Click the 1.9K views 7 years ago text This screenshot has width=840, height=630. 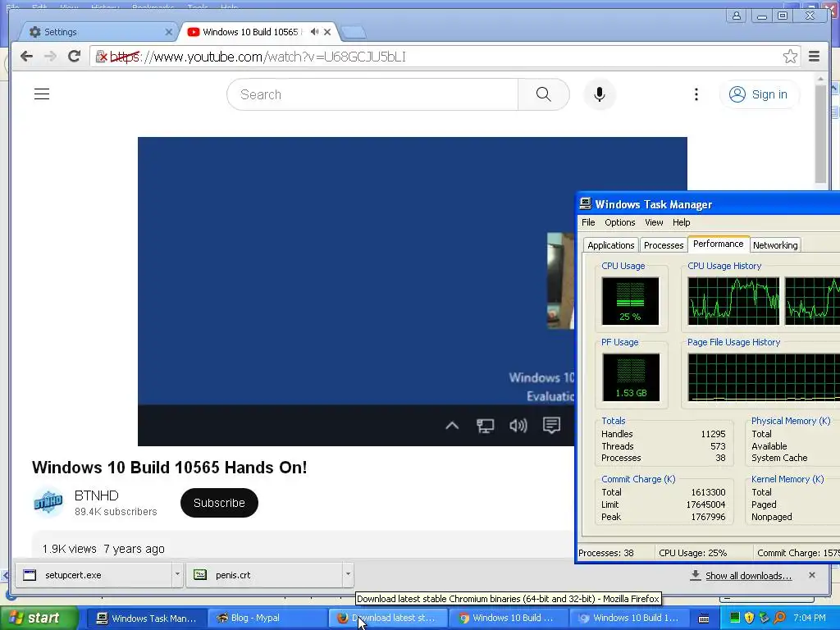click(103, 549)
